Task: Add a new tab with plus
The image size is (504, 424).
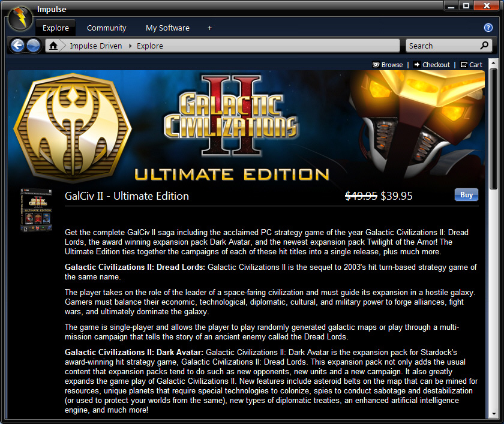Action: coord(209,28)
